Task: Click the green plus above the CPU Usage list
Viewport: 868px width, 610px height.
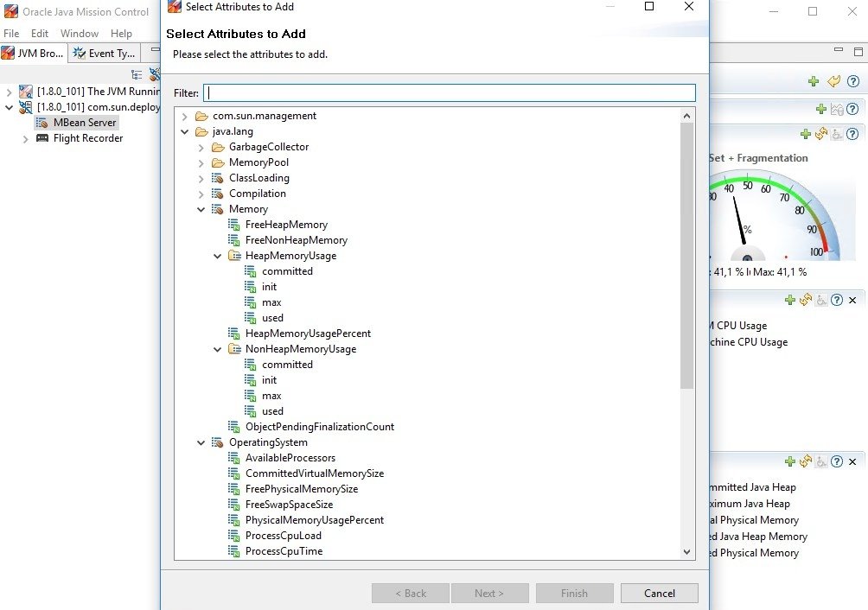Action: tap(790, 300)
